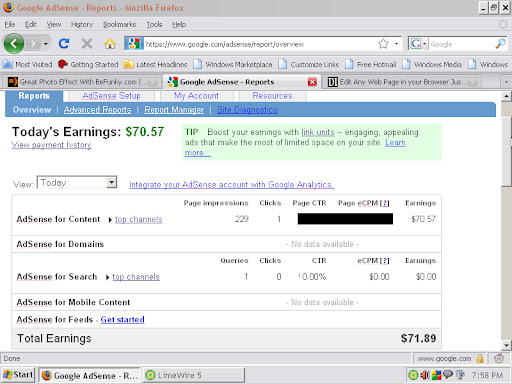
Task: Click the Firefox back arrow button
Action: pos(14,44)
